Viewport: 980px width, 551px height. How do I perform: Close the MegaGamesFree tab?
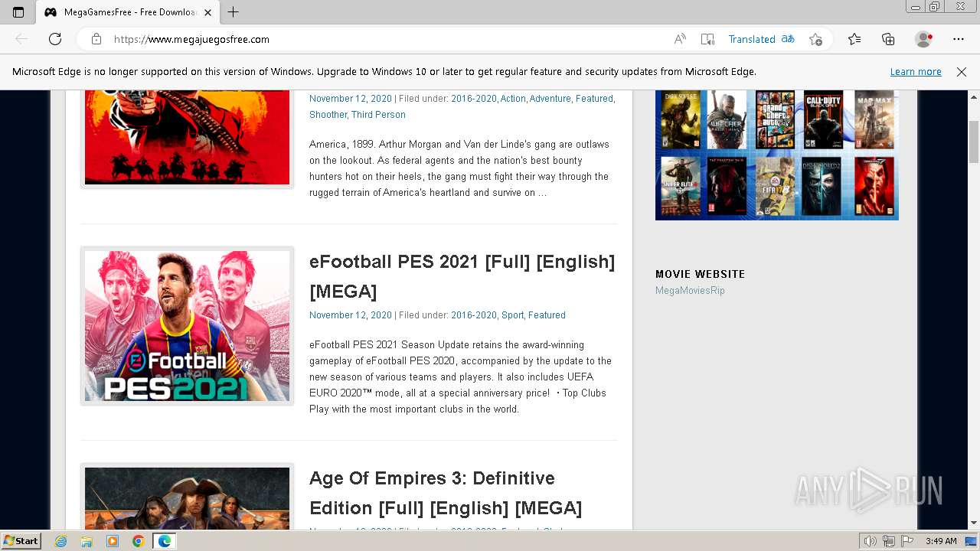coord(207,12)
